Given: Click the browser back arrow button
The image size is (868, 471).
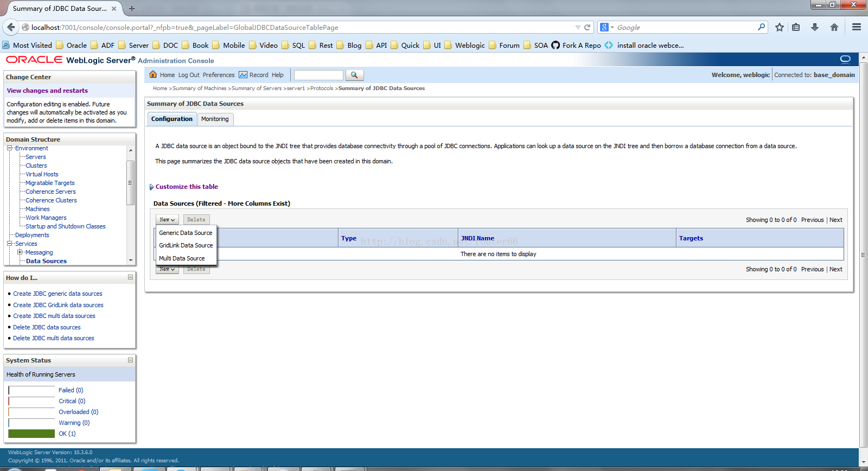Looking at the screenshot, I should [11, 27].
